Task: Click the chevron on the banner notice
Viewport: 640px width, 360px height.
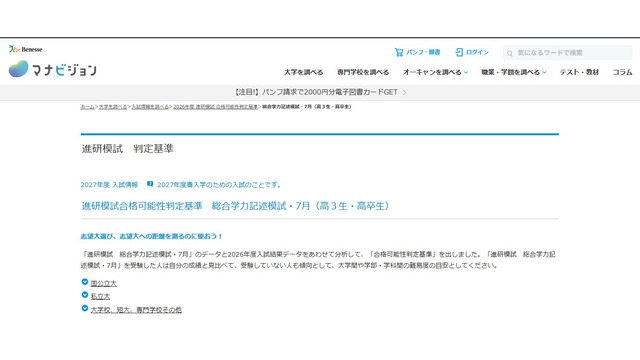Action: coord(404,93)
